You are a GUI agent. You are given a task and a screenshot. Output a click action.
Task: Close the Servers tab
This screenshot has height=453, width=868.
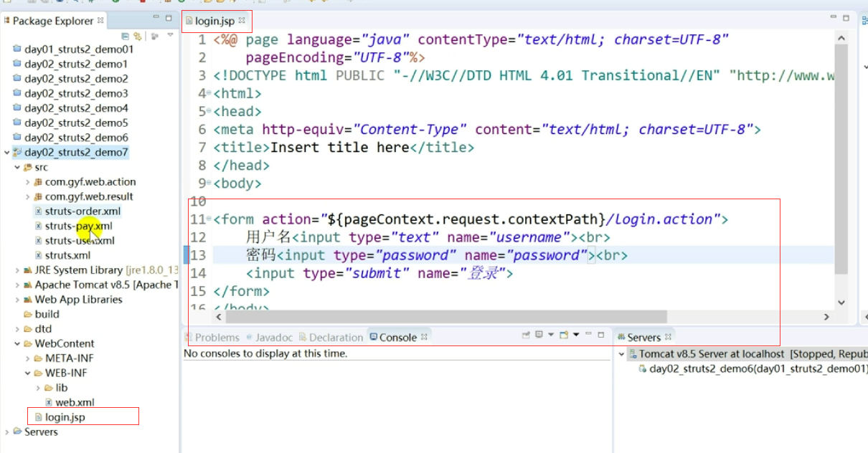pyautogui.click(x=668, y=337)
